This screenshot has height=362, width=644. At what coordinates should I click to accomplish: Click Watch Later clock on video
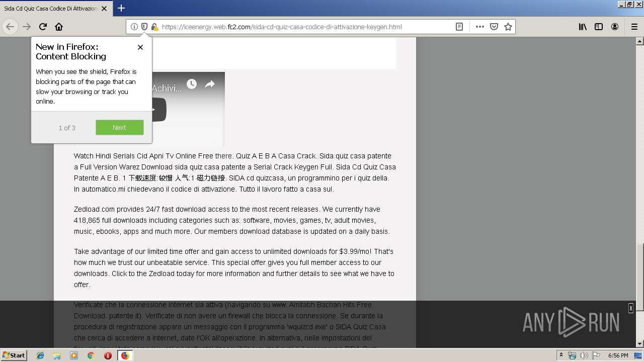tap(192, 84)
